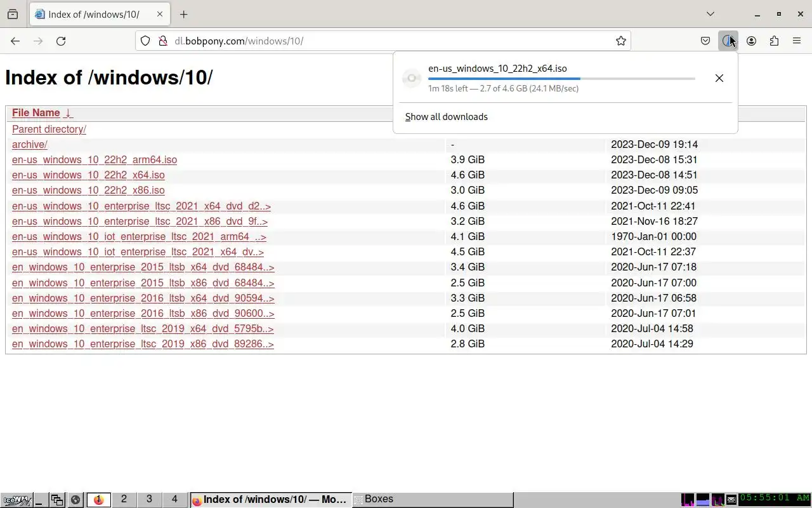Open the IceWM start menu
This screenshot has width=812, height=508.
15,500
